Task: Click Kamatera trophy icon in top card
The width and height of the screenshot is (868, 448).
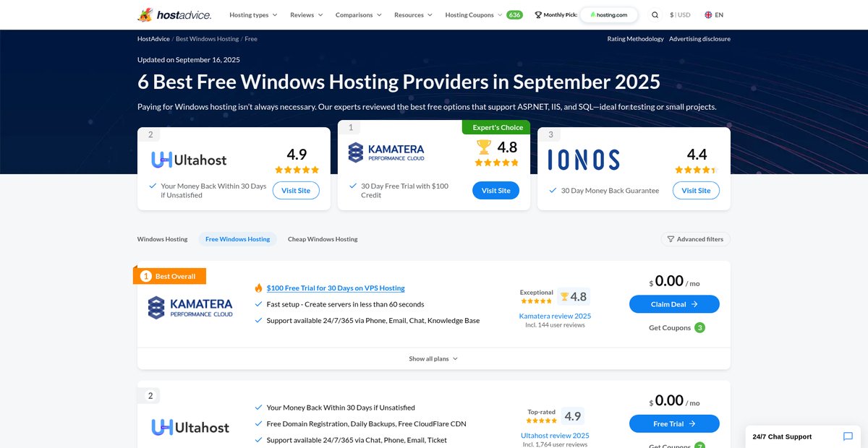Action: (x=484, y=147)
